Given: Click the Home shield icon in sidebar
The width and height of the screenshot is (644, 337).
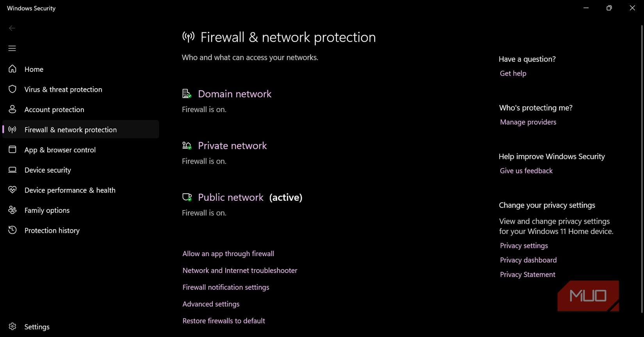Looking at the screenshot, I should coord(12,69).
